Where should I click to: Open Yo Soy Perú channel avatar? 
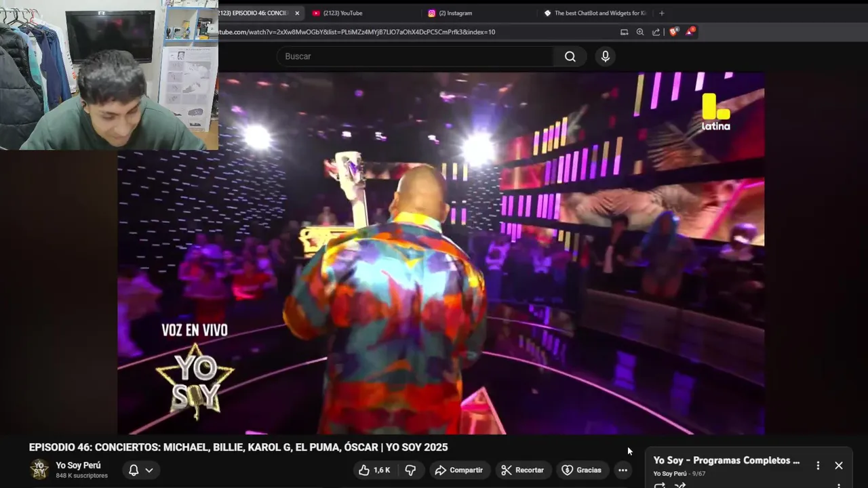[39, 469]
